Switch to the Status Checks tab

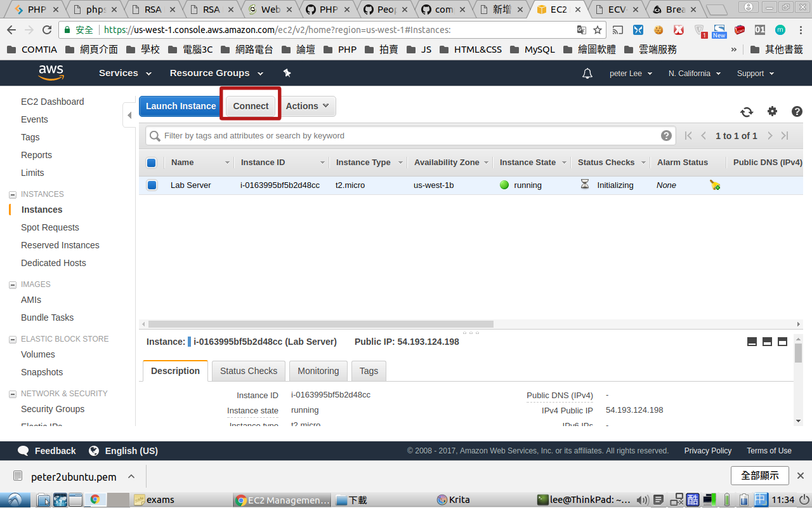tap(249, 371)
